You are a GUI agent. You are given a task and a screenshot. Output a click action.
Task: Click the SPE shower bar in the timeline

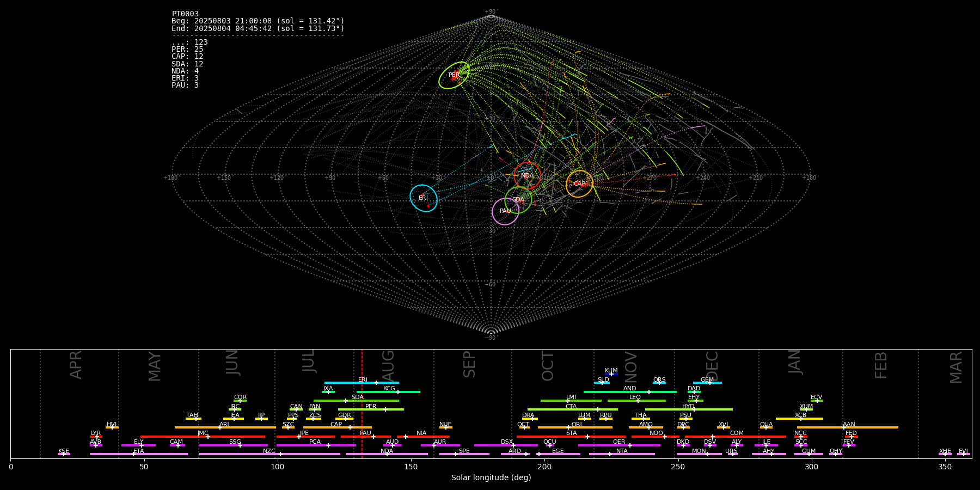click(464, 454)
